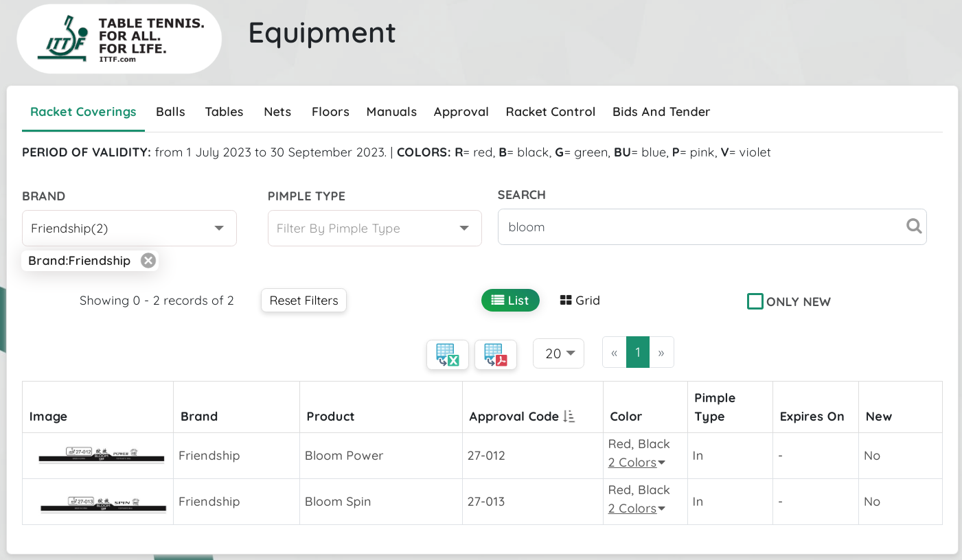Select page 1 in pagination

pyautogui.click(x=638, y=353)
